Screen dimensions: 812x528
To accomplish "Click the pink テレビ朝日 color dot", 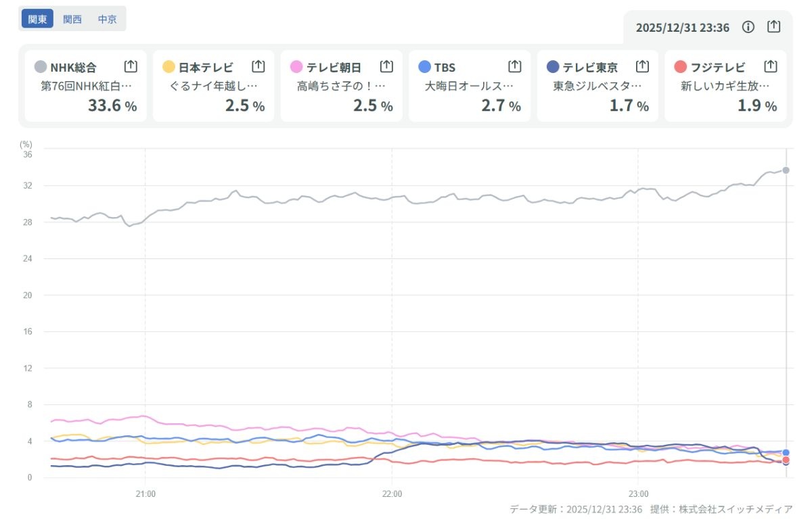I will (296, 67).
